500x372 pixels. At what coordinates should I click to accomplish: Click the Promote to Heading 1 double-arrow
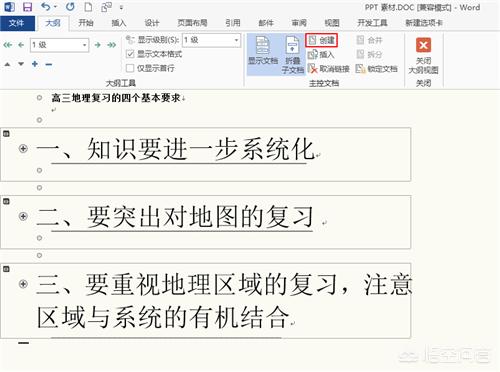7,45
